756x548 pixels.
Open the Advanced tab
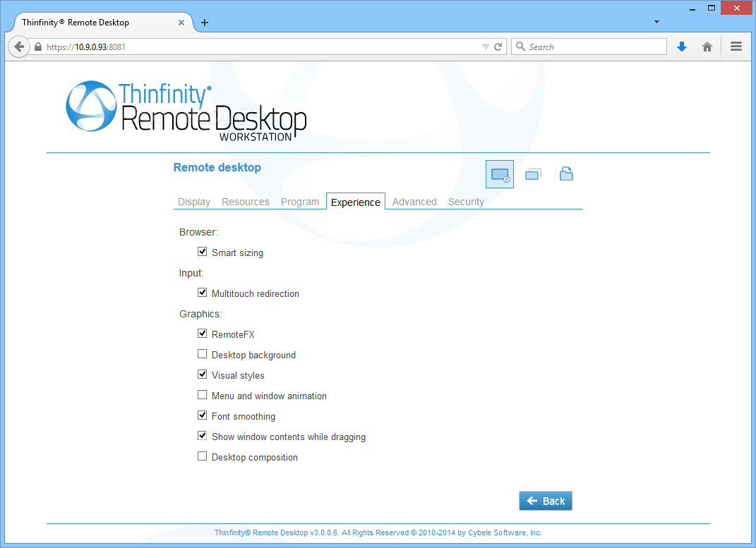coord(414,202)
